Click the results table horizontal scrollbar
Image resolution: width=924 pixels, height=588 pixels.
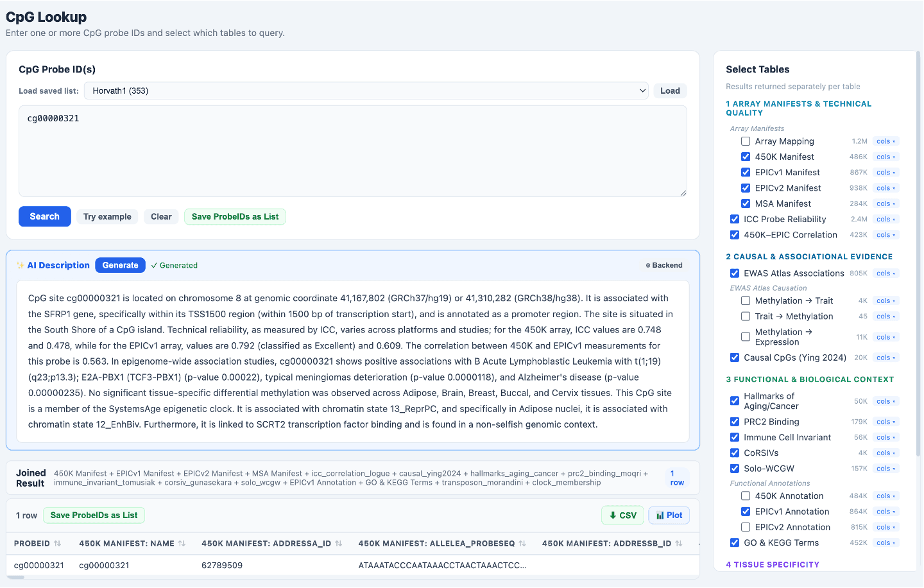click(x=15, y=577)
